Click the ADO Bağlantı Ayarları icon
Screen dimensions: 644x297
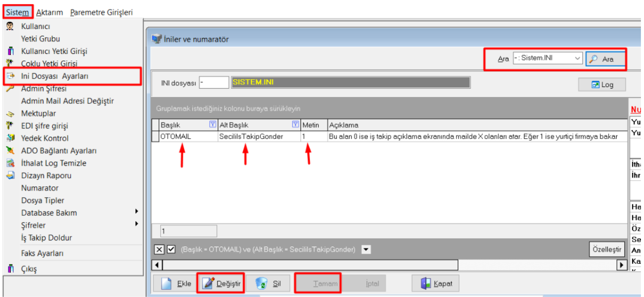(10, 151)
